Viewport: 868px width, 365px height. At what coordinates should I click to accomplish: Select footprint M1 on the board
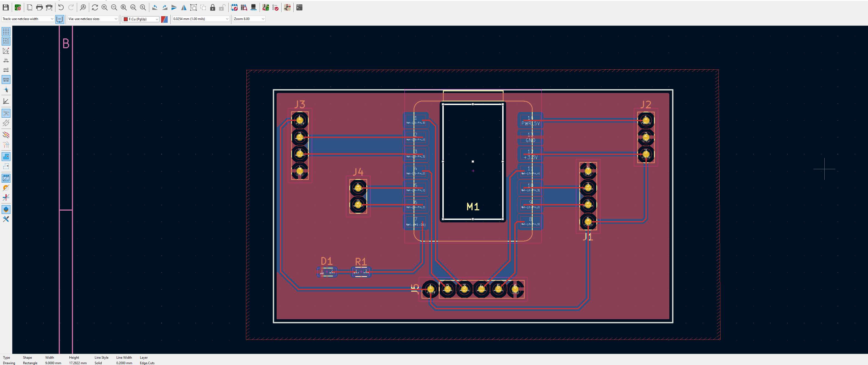pos(473,207)
